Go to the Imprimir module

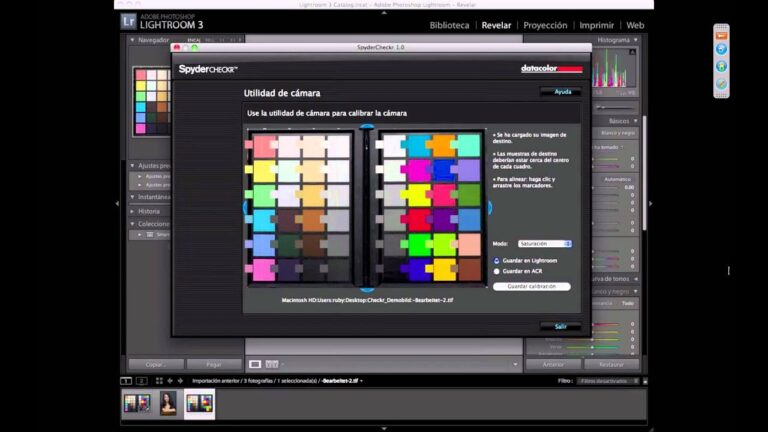coord(596,25)
